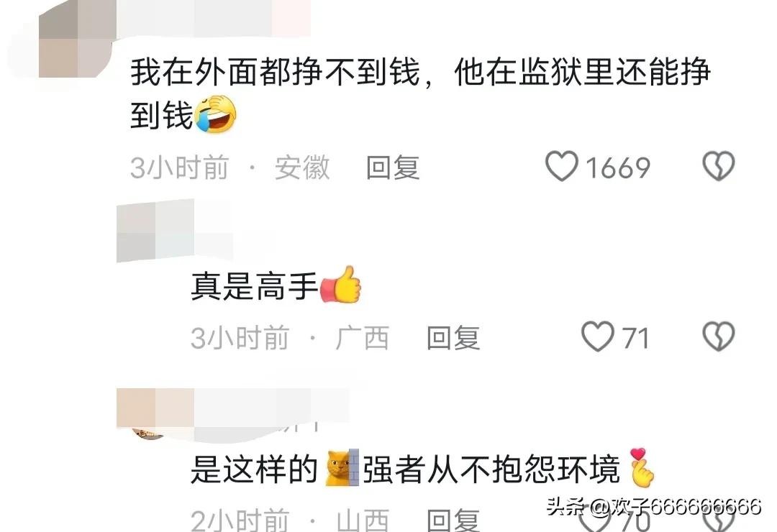The image size is (777, 532).
Task: Like the 真是高手 reply with 71 likes
Action: [x=597, y=337]
